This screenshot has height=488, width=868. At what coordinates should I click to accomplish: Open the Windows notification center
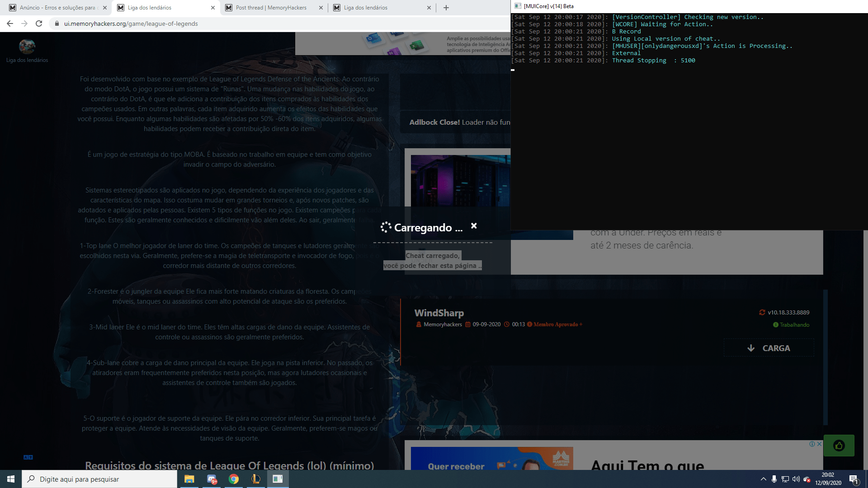click(x=854, y=479)
